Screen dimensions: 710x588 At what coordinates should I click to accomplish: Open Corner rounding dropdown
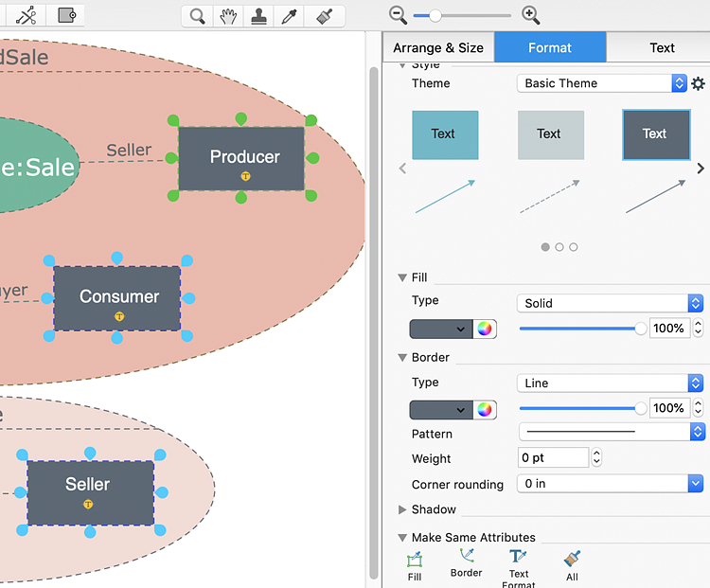coord(610,483)
